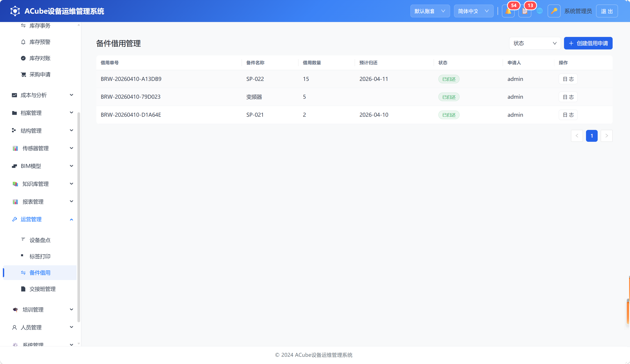This screenshot has width=630, height=364.
Task: Click the ACube logo icon
Action: 15,11
